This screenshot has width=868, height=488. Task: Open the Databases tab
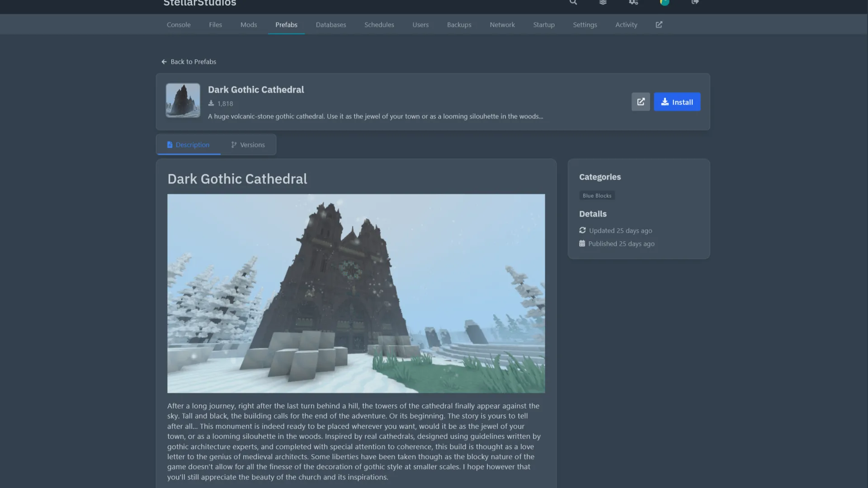(330, 25)
